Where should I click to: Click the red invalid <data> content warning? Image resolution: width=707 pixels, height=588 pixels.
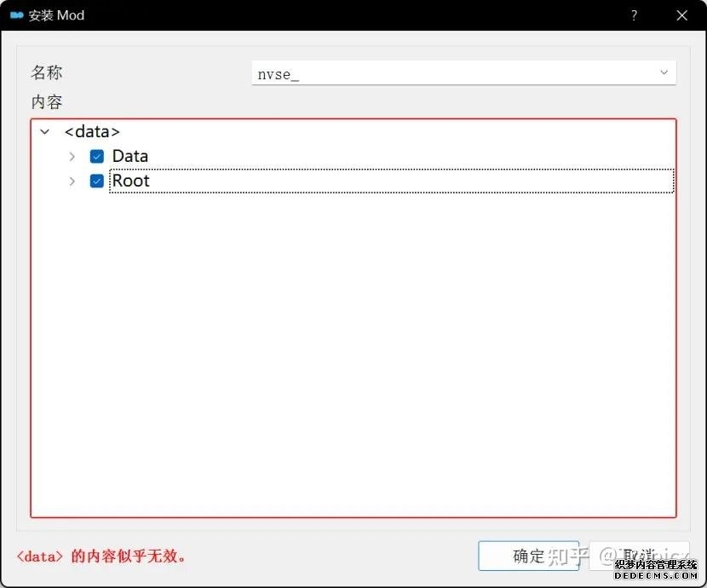click(101, 556)
